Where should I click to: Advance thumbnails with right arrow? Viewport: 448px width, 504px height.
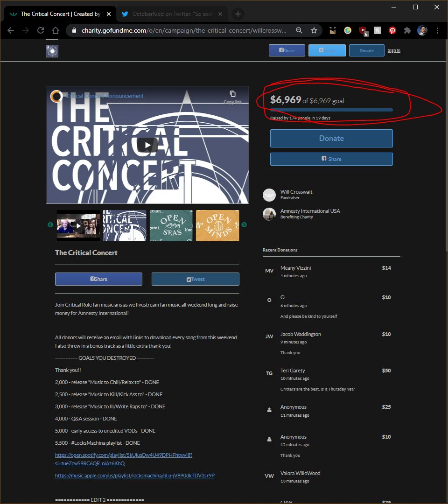coord(244,224)
